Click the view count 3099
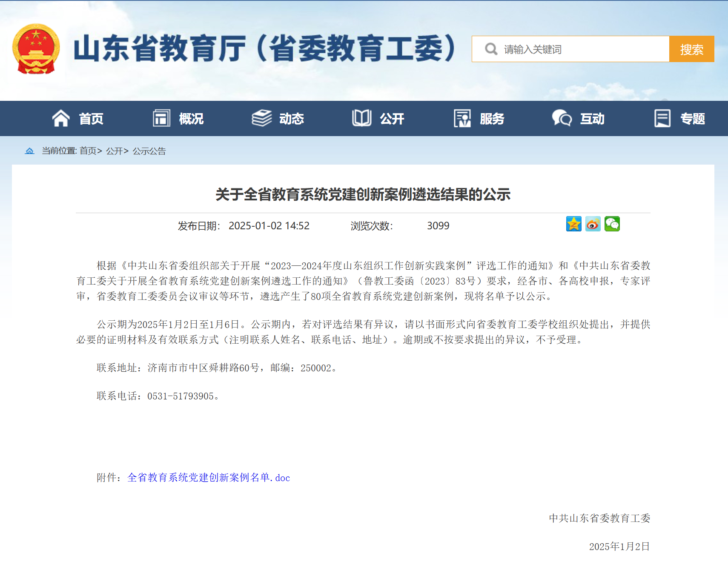 (x=438, y=226)
